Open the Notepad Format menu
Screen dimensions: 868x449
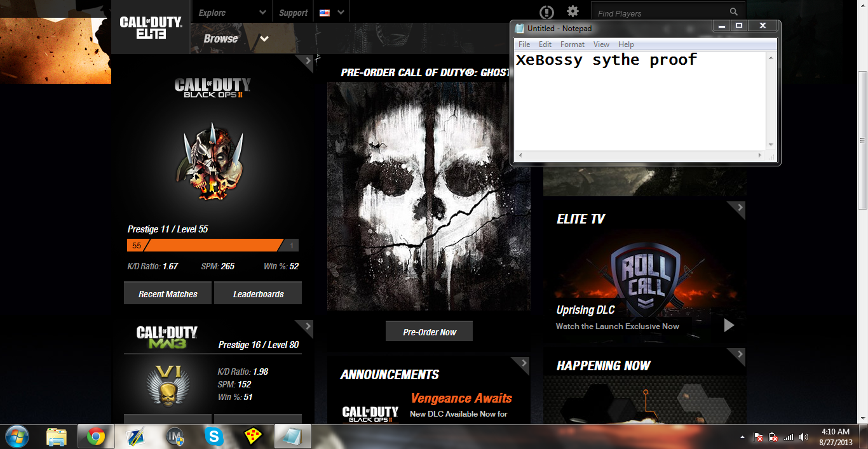[x=573, y=44]
